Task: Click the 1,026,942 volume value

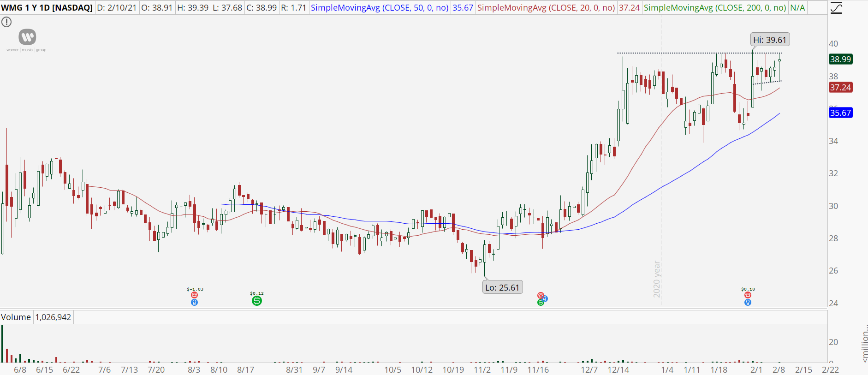Action: tap(54, 317)
